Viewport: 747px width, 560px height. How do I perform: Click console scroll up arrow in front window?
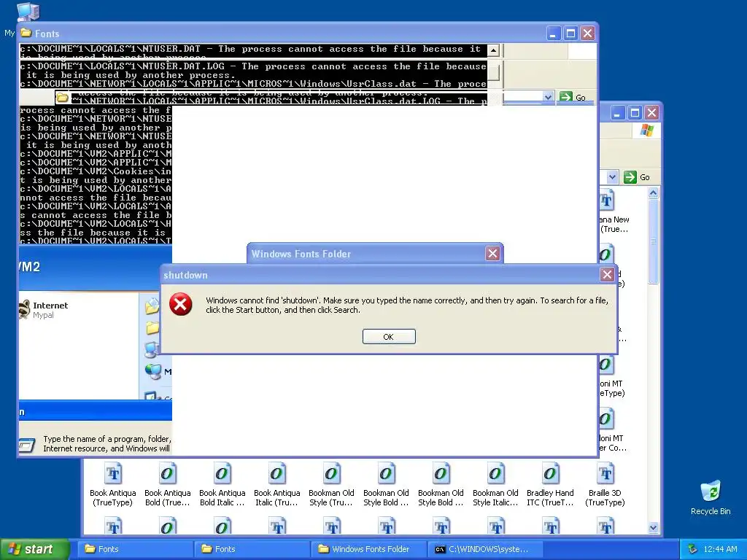pos(494,50)
